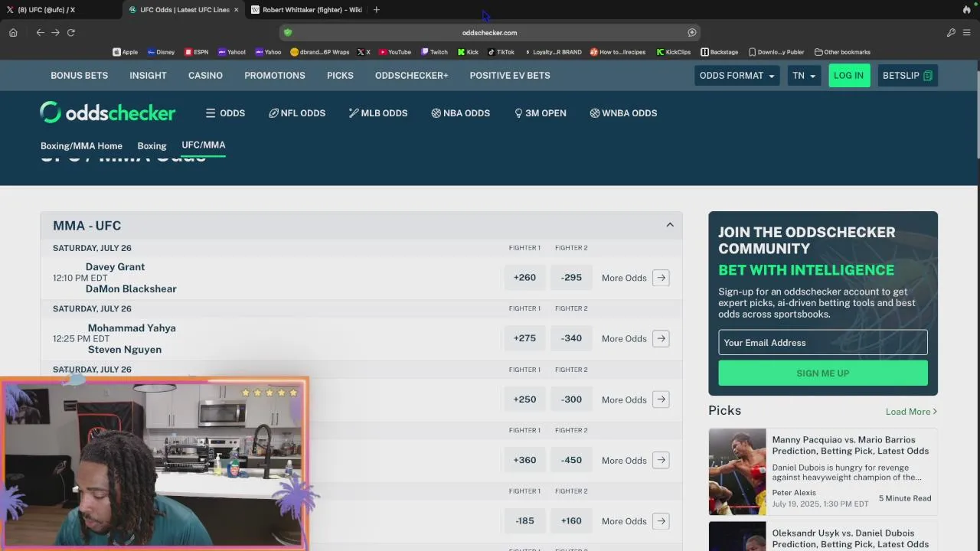Viewport: 980px width, 551px height.
Task: Open the Backstage bookmark
Action: (x=720, y=52)
